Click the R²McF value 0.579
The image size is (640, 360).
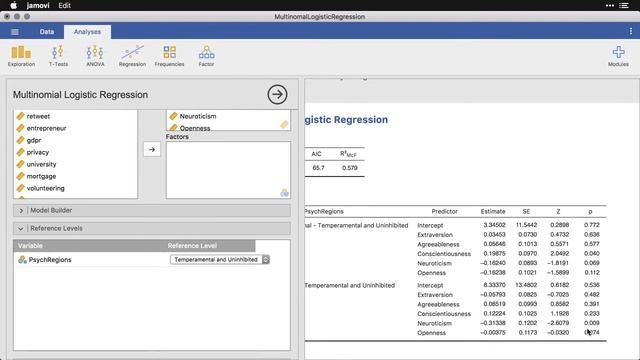pos(350,168)
